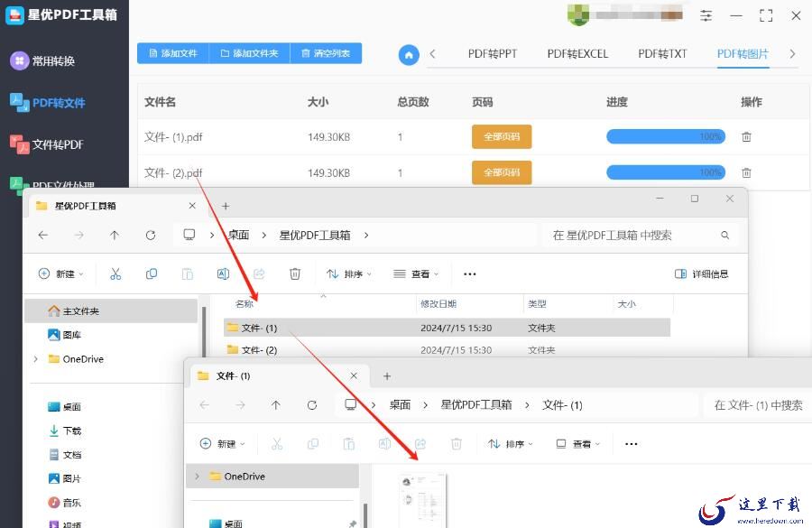Screen dimensions: 812x528
Task: Click the 在 星优PDF工具箱 中搜索 search box
Action: [x=641, y=236]
